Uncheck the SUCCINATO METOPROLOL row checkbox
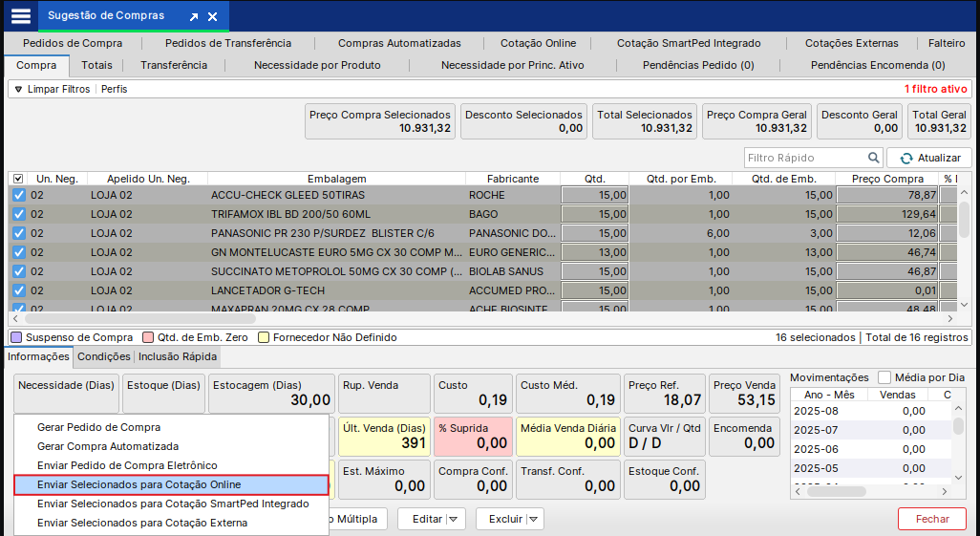 [19, 271]
